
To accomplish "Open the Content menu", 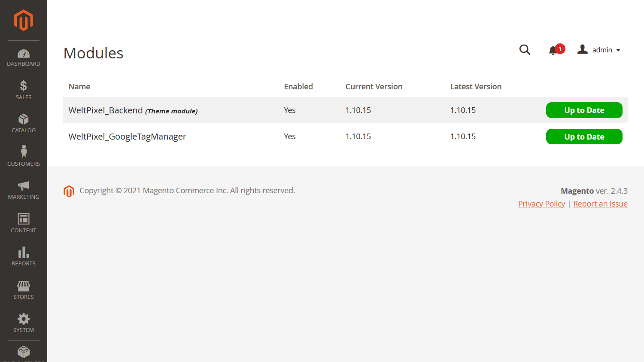I will [24, 223].
